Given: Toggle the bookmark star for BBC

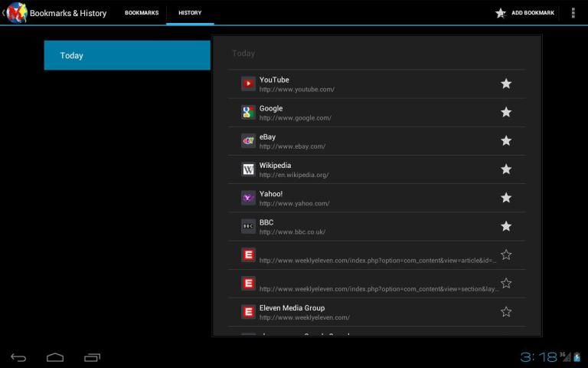Looking at the screenshot, I should coord(506,226).
